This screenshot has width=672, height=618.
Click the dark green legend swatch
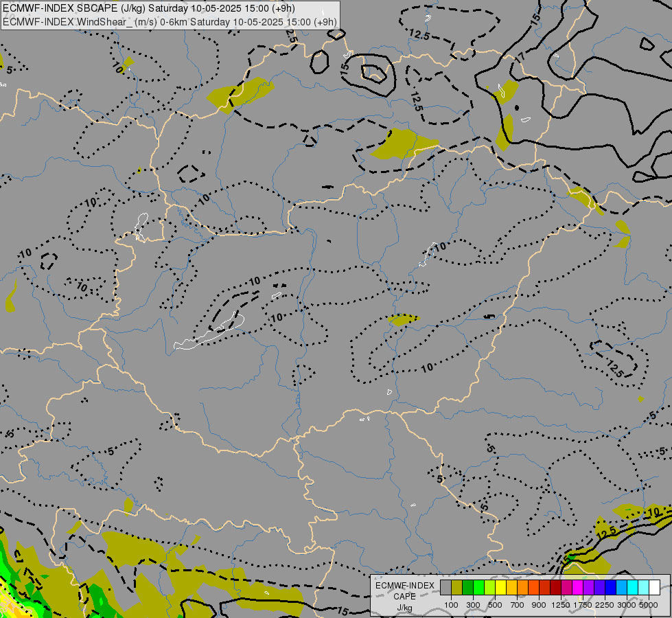[467, 587]
